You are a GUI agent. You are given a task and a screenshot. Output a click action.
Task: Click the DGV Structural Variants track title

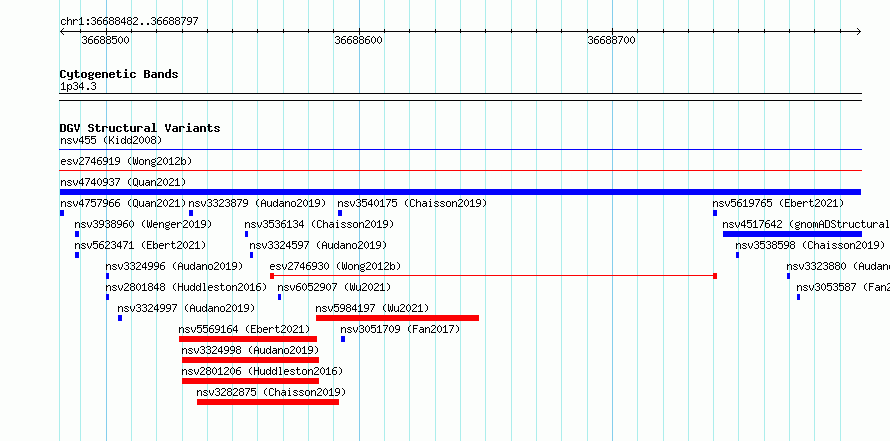[x=140, y=128]
